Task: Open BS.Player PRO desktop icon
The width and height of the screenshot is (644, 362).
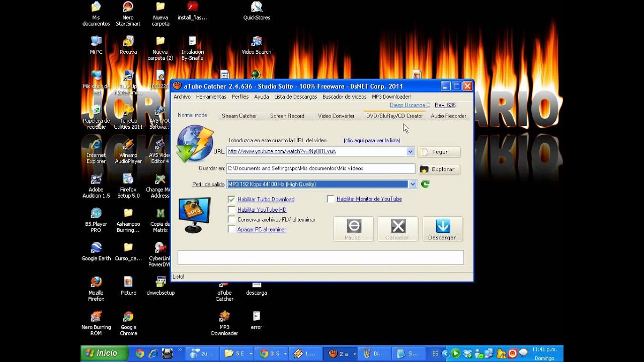Action: coord(96,220)
